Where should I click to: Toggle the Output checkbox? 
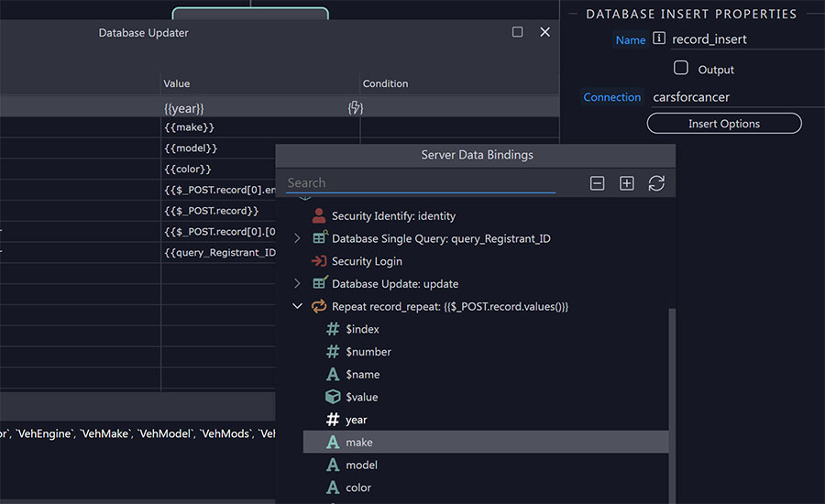tap(681, 68)
